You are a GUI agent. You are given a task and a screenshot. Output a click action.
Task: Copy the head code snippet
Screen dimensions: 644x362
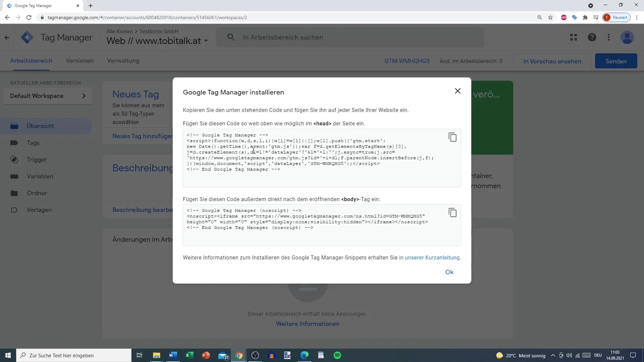coord(452,137)
